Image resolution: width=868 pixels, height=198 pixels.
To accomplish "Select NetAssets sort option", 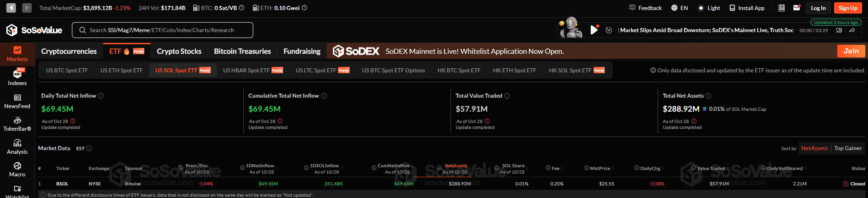I will [x=814, y=148].
